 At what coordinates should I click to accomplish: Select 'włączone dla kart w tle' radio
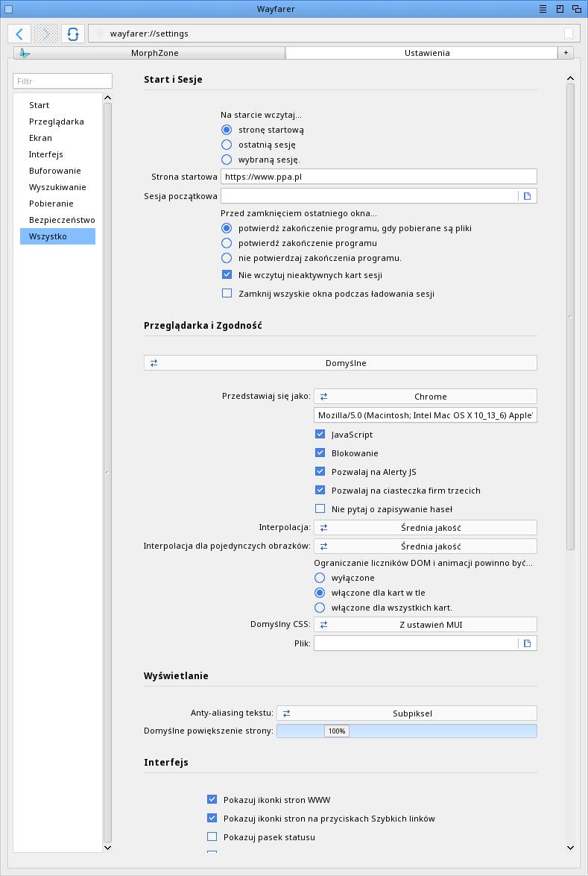click(x=320, y=593)
